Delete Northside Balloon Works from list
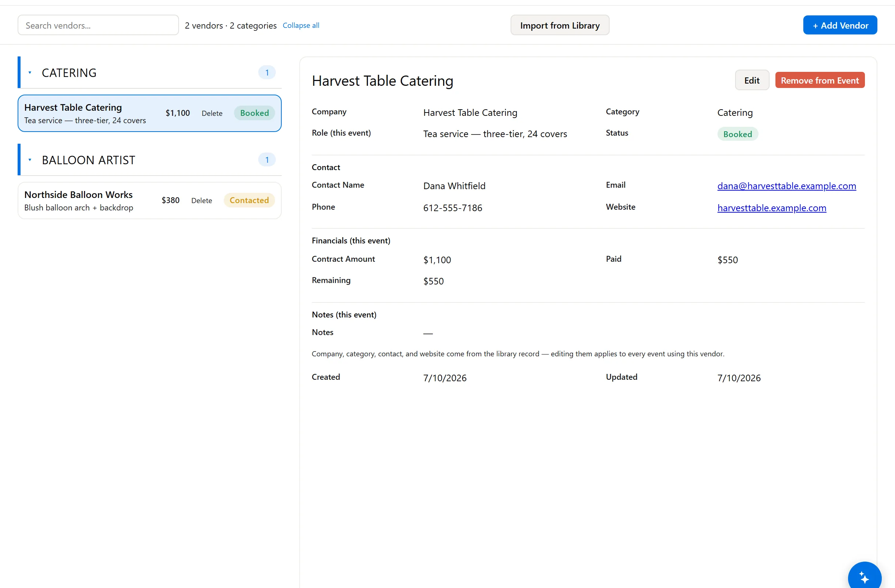 (202, 200)
